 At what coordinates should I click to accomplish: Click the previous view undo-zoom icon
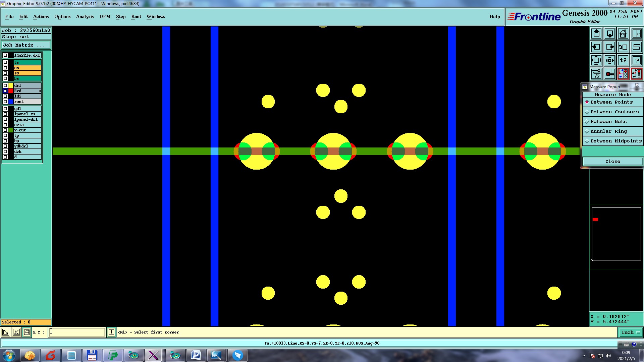pos(623,47)
